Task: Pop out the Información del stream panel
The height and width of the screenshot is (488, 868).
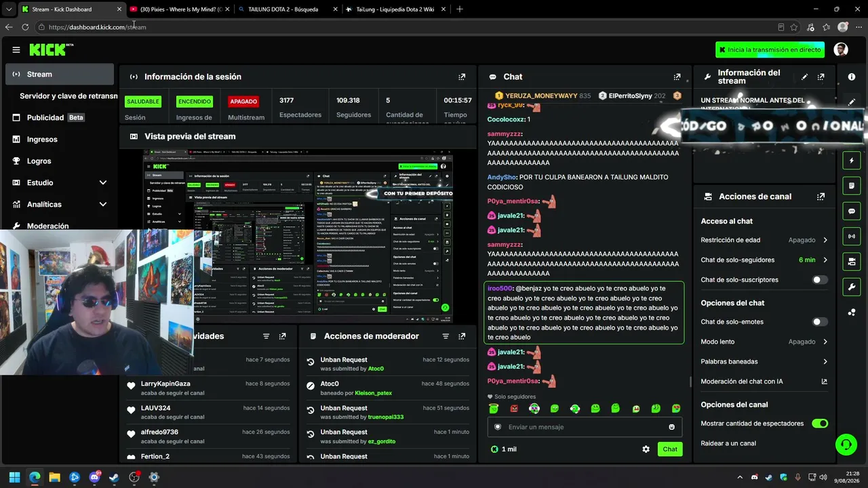Action: 821,77
